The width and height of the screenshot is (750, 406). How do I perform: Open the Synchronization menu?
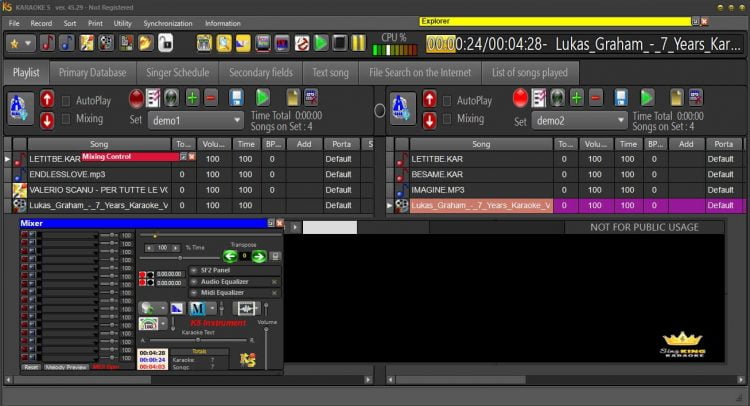click(x=168, y=23)
